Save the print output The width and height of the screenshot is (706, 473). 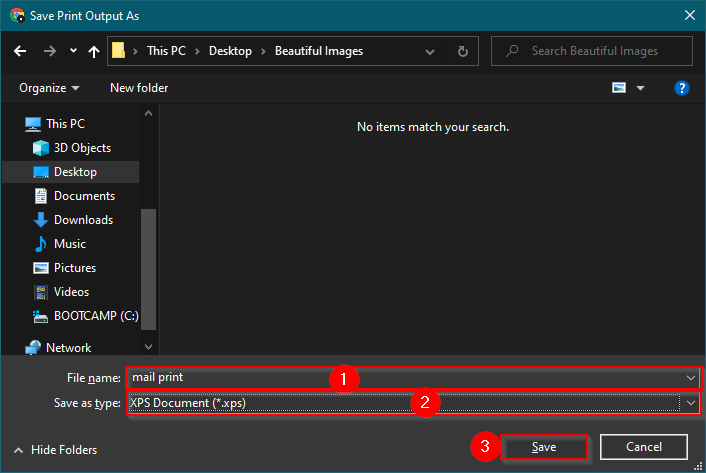[544, 447]
